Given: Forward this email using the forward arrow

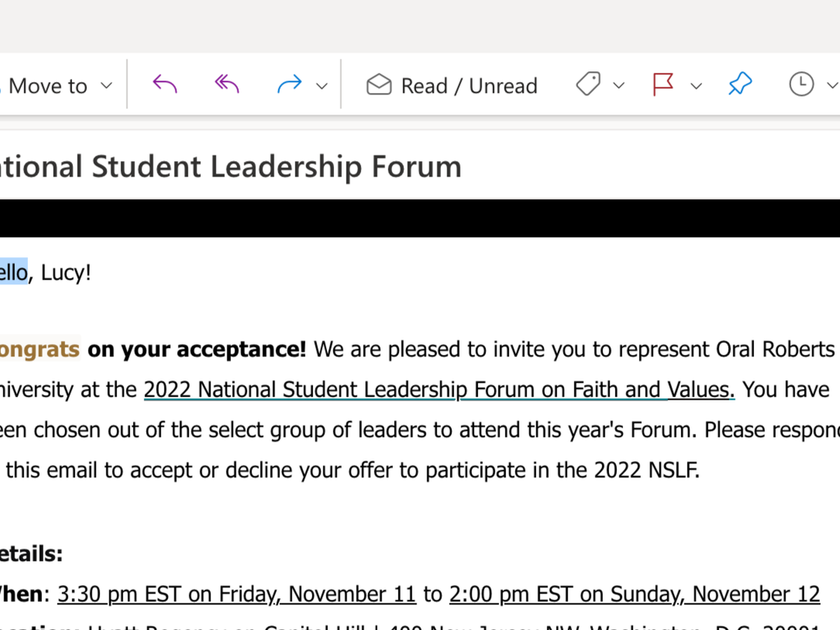Looking at the screenshot, I should 289,85.
